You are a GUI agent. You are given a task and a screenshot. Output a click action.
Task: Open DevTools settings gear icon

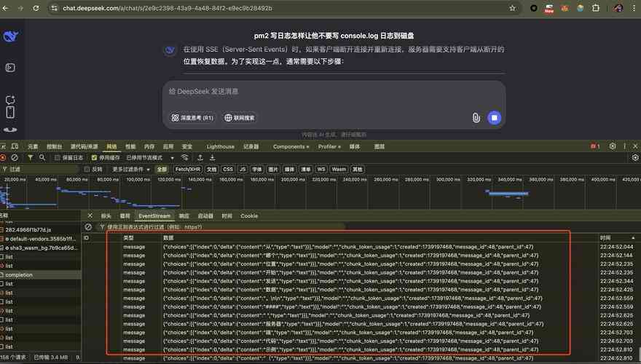pyautogui.click(x=613, y=146)
